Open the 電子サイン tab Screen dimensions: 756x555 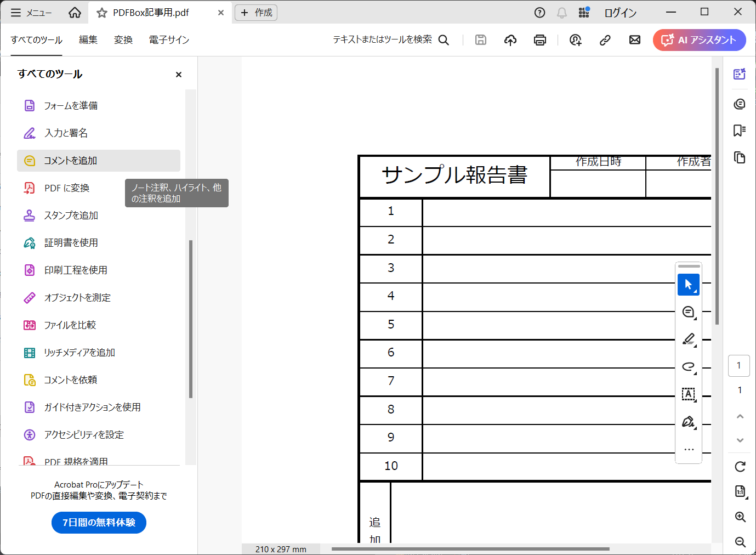click(169, 40)
